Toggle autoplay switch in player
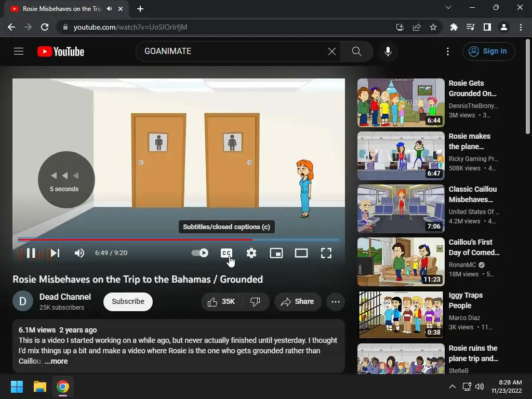The height and width of the screenshot is (399, 532). 200,253
